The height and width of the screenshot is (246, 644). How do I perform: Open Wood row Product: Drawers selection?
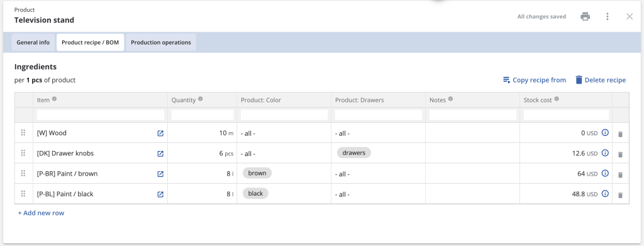378,133
